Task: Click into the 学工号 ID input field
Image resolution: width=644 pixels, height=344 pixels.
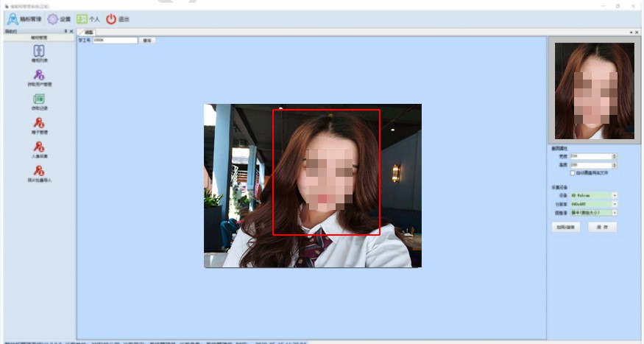Action: pos(115,41)
